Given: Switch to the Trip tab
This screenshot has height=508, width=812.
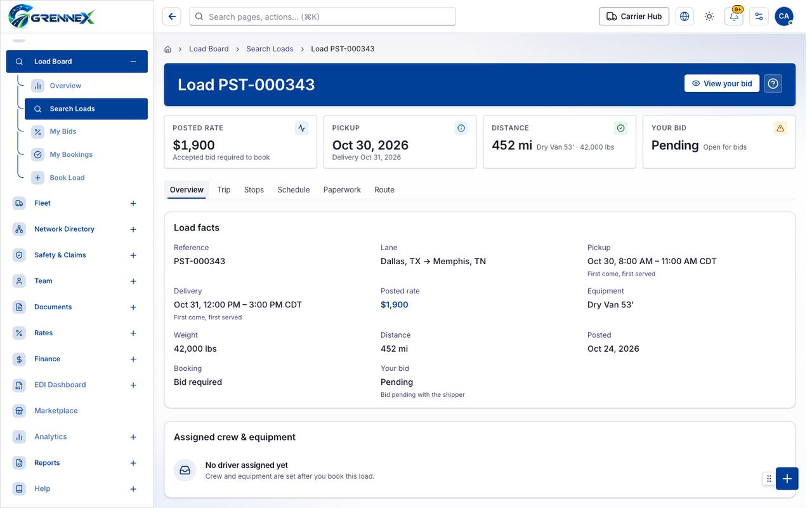Looking at the screenshot, I should click(224, 190).
